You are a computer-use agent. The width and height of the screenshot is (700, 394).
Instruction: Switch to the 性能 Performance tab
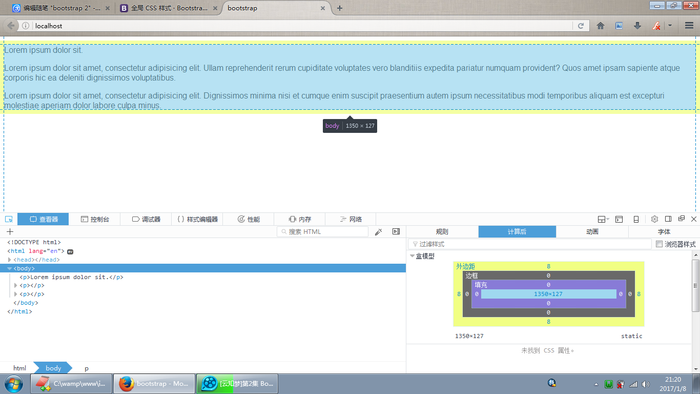click(x=249, y=219)
